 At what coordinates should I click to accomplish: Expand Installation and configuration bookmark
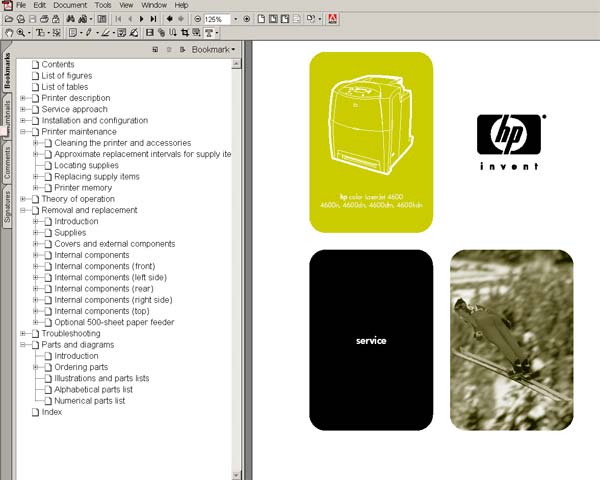(x=23, y=120)
